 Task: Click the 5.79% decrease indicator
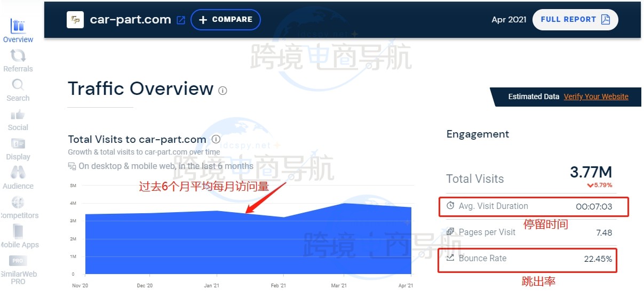(x=599, y=186)
